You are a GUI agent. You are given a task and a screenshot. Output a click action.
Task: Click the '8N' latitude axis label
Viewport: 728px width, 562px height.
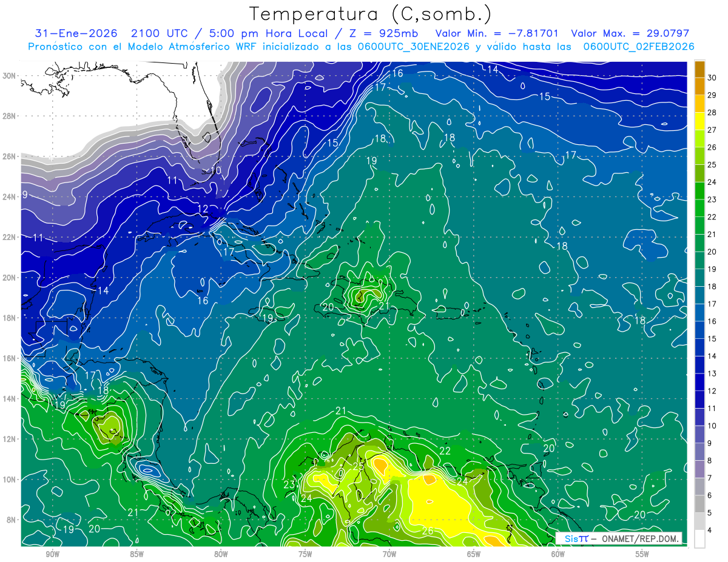click(x=12, y=520)
